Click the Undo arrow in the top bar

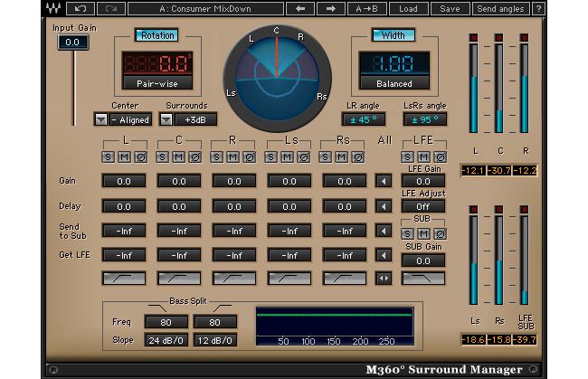coord(81,8)
